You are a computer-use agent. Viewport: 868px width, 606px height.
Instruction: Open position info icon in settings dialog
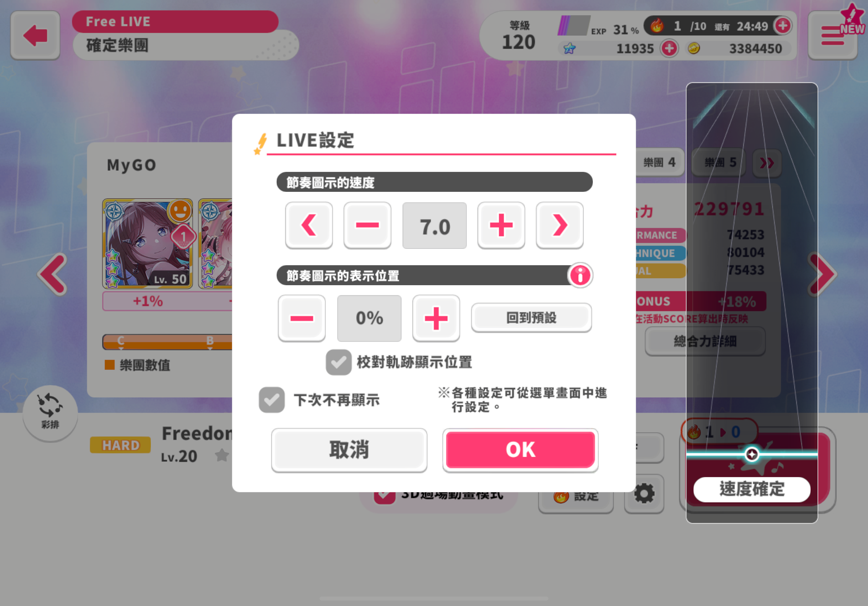point(580,275)
